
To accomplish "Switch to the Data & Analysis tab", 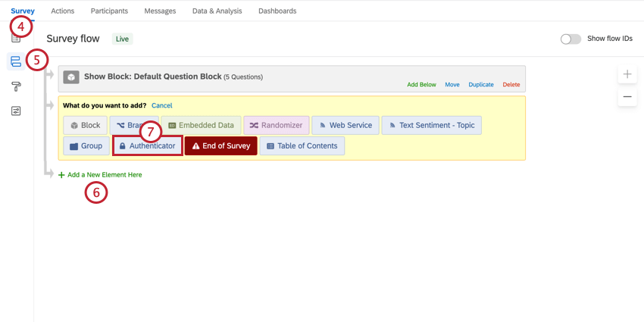I will [217, 11].
